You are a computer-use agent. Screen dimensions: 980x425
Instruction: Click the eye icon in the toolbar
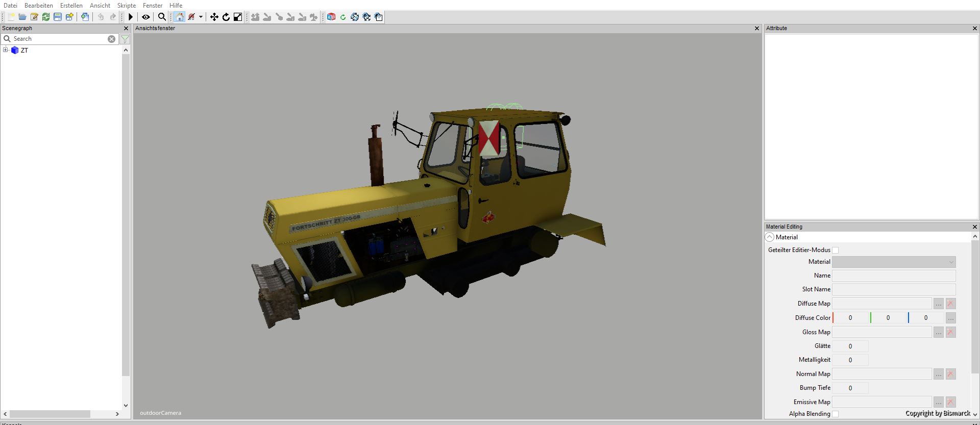pyautogui.click(x=146, y=17)
